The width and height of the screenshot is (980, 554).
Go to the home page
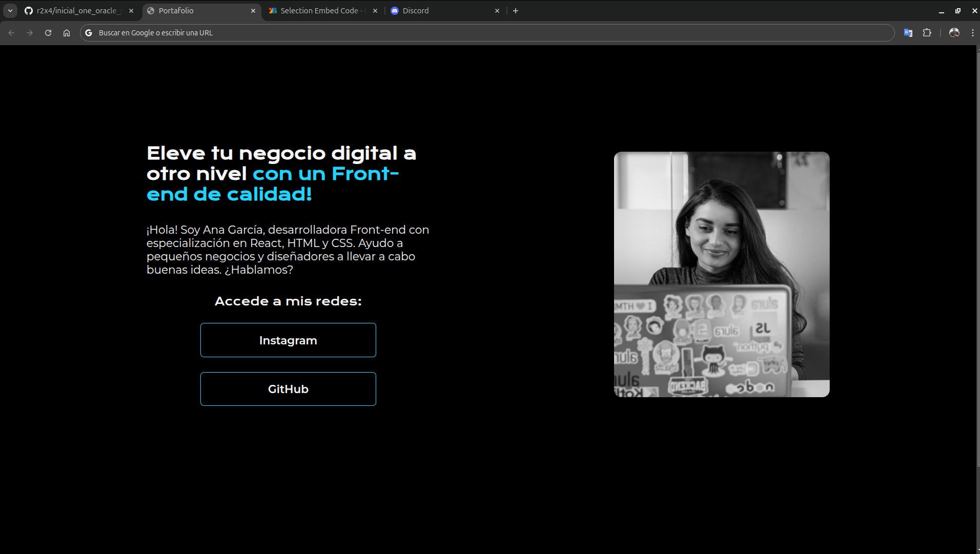pyautogui.click(x=67, y=33)
